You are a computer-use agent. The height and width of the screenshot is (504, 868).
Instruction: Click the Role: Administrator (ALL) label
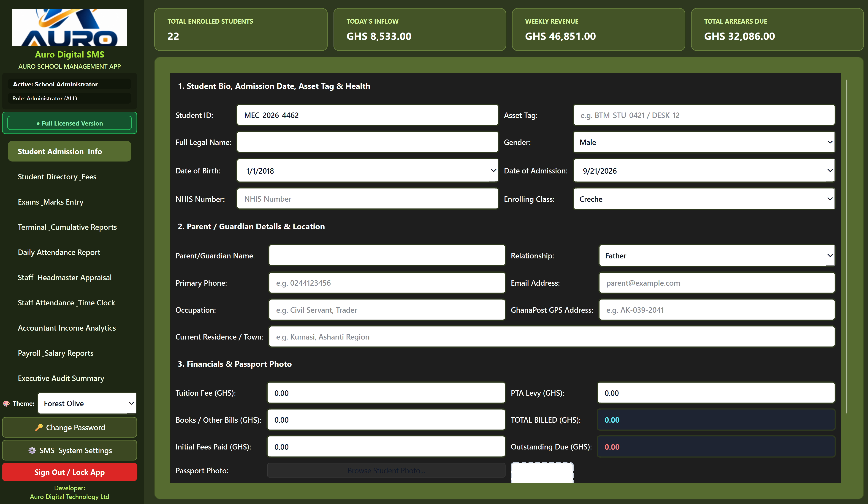point(70,98)
